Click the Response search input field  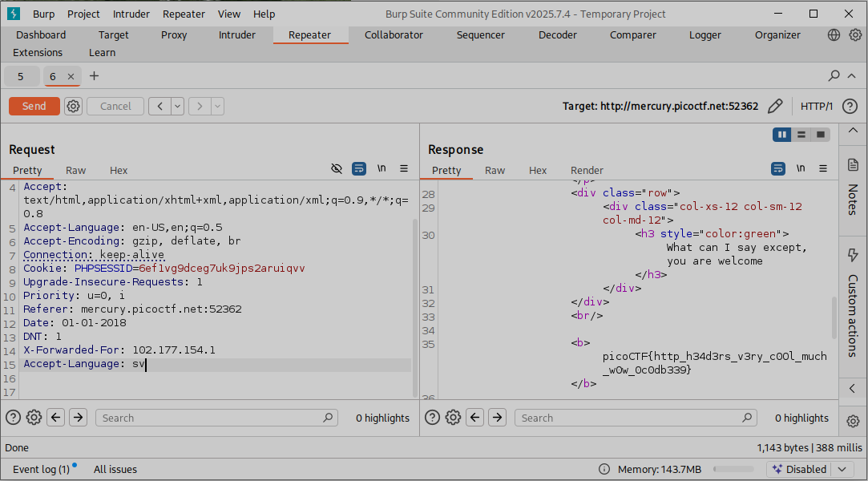(x=625, y=418)
